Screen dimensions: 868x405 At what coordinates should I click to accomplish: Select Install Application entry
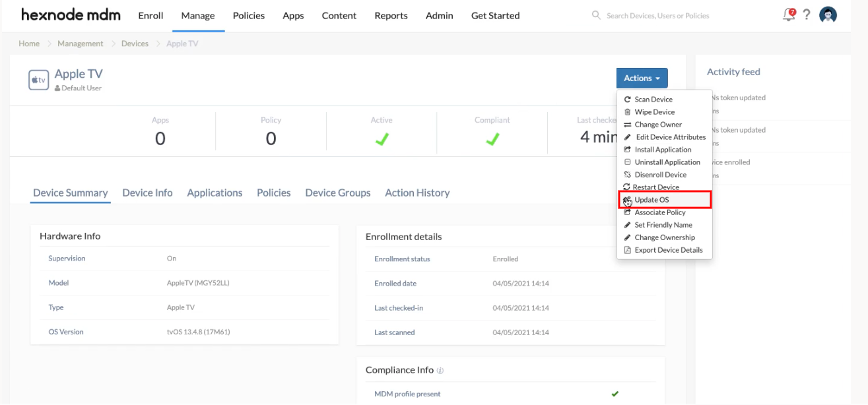click(x=664, y=150)
